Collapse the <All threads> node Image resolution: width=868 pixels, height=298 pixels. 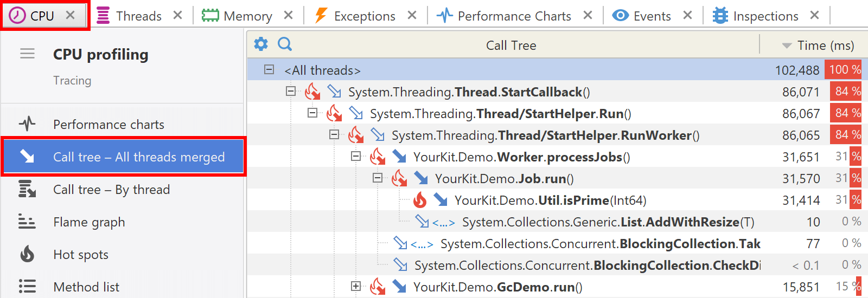click(x=269, y=69)
